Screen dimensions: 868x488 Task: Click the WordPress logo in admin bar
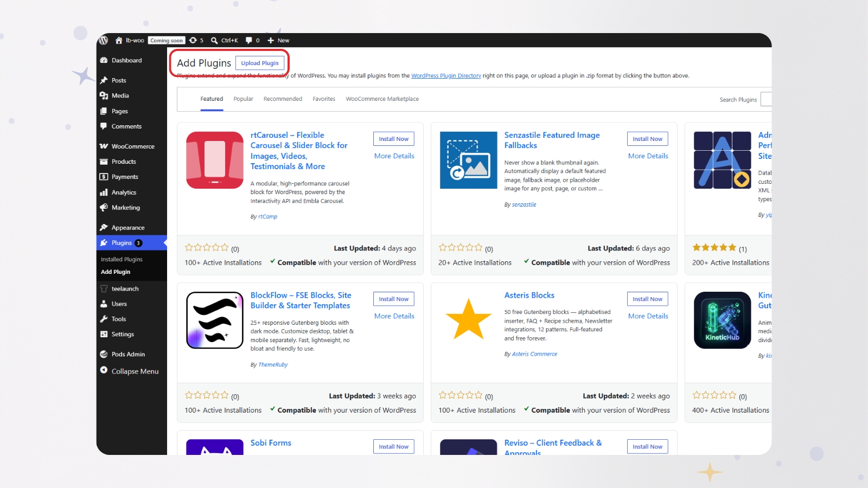click(x=103, y=40)
